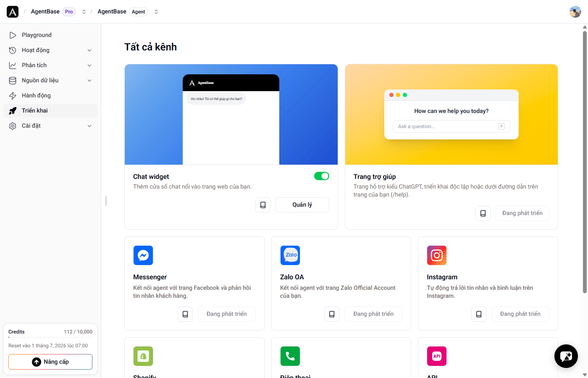588x378 pixels.
Task: Click the Pro plan badge
Action: coord(69,12)
